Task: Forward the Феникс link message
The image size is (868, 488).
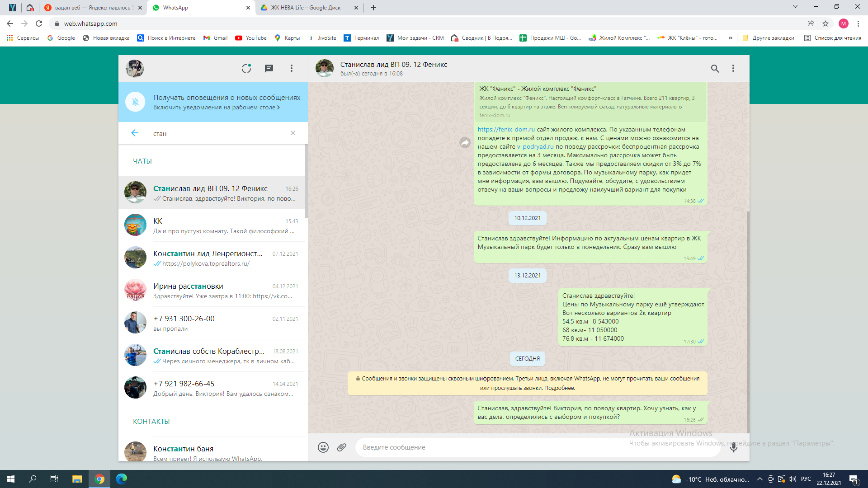Action: (465, 143)
